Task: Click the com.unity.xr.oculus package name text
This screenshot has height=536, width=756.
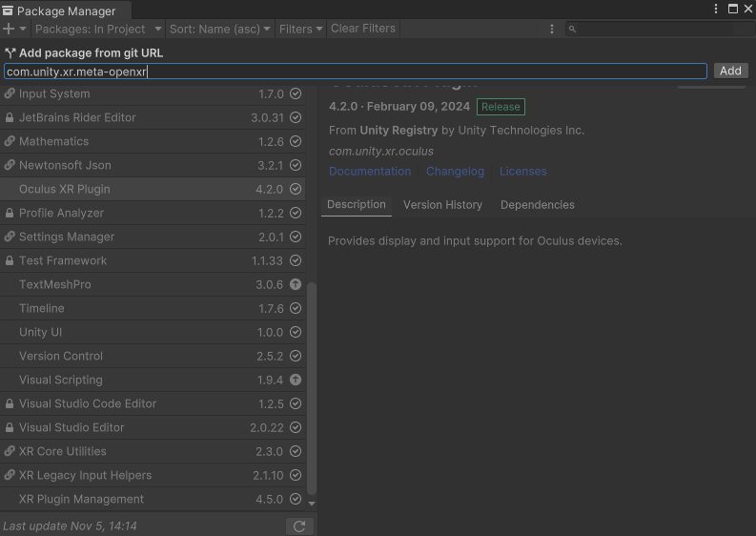Action: click(381, 151)
